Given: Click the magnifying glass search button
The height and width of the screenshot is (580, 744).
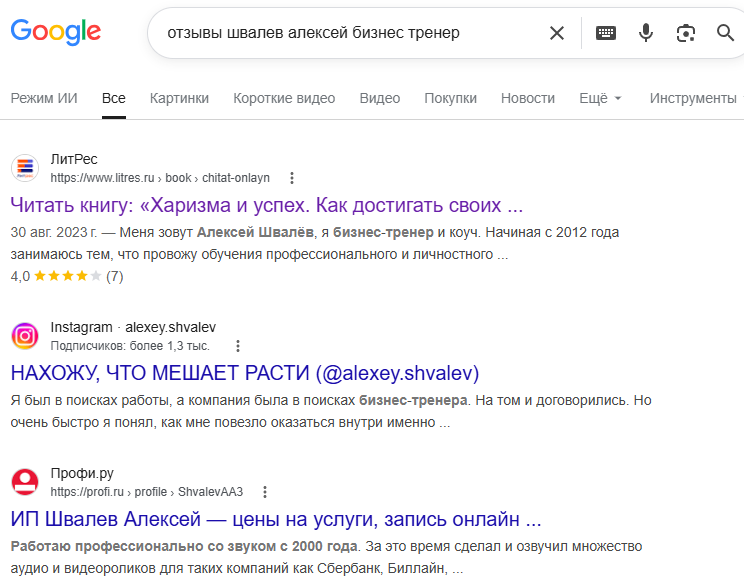Looking at the screenshot, I should coord(725,33).
